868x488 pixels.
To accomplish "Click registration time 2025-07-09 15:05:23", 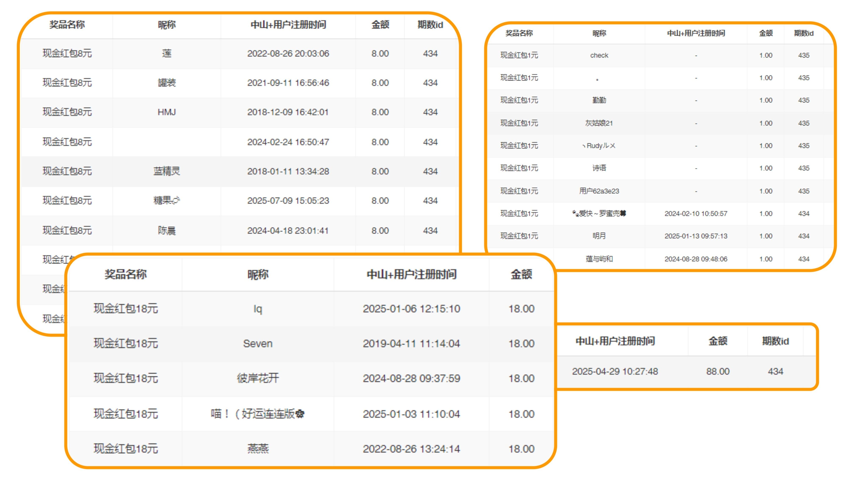I will point(288,201).
